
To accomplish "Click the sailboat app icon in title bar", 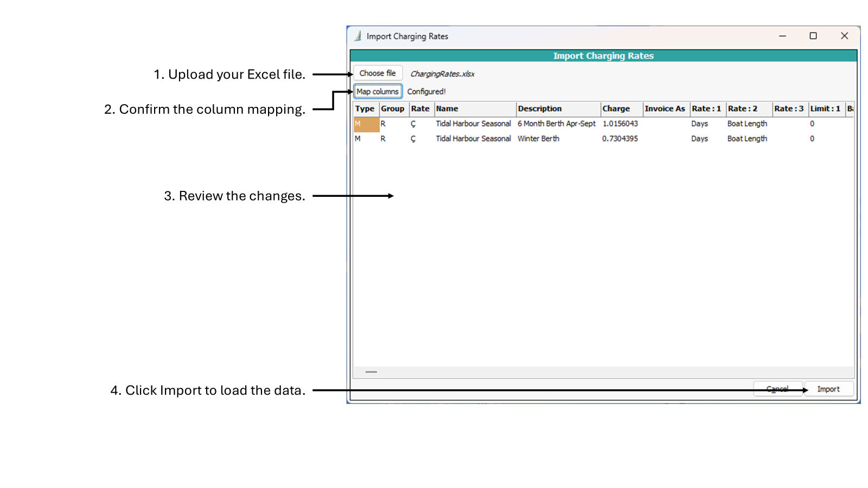I will click(358, 36).
